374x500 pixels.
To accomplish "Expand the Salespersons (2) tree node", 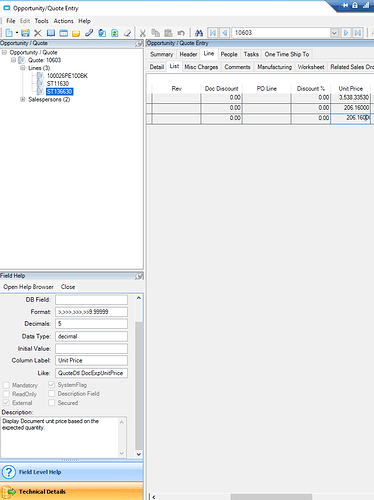I will point(23,99).
